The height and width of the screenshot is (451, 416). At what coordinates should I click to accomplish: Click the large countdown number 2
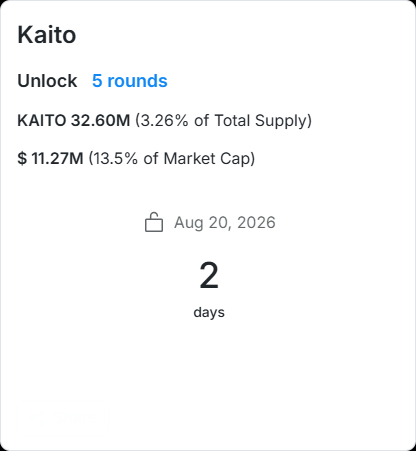tap(209, 276)
